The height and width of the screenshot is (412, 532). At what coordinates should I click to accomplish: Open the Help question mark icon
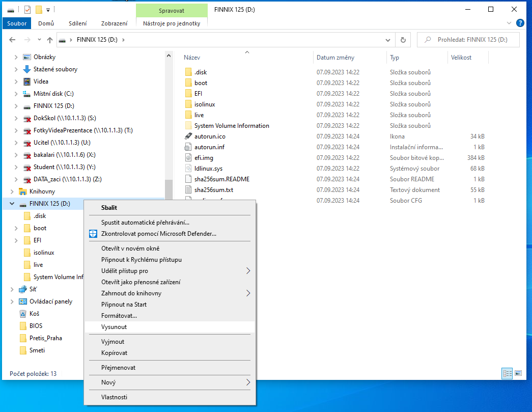(x=520, y=23)
